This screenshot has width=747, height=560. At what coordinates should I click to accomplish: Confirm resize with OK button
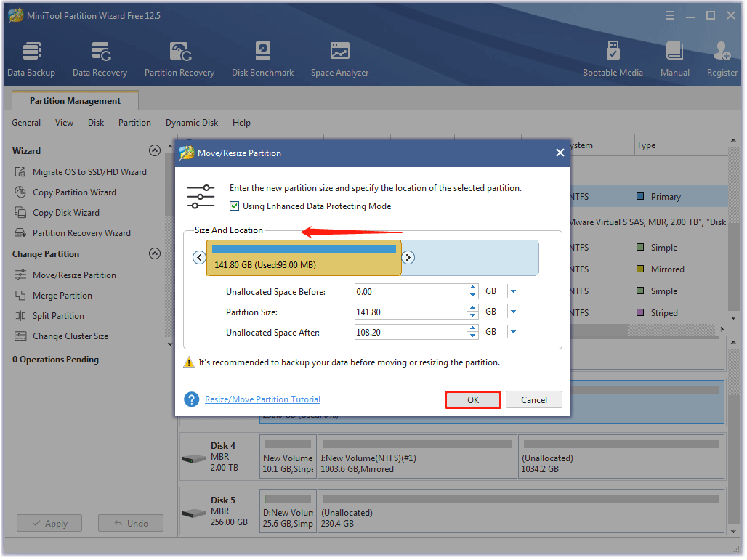472,400
